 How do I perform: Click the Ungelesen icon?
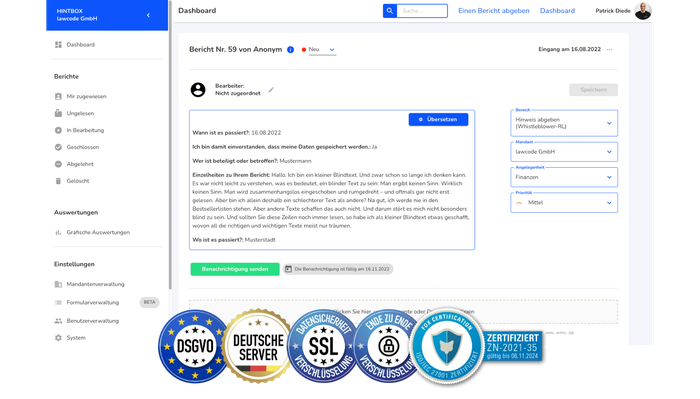[x=58, y=113]
